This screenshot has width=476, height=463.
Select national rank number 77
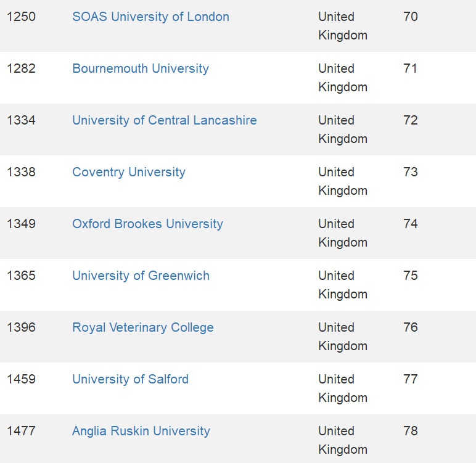(x=411, y=379)
